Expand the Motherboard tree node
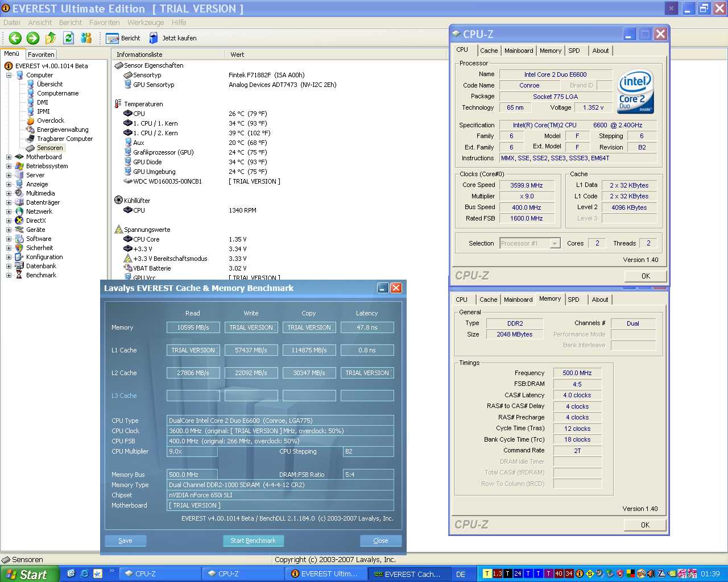 9,157
